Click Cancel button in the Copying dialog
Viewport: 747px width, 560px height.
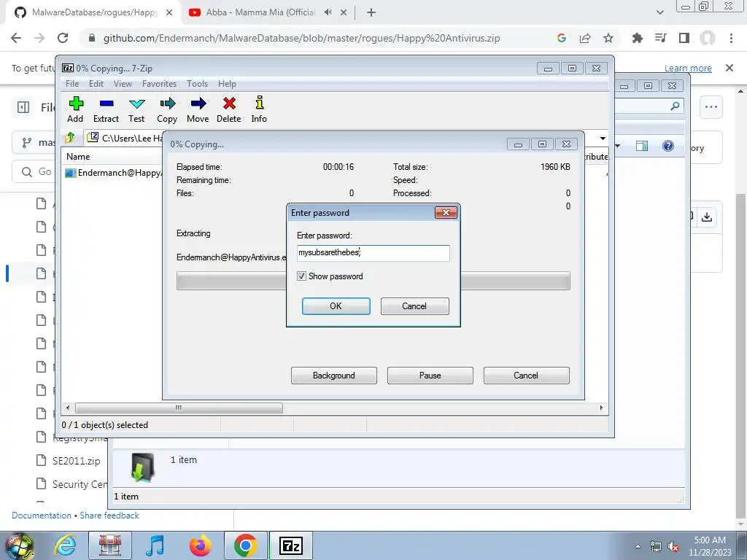(x=526, y=376)
